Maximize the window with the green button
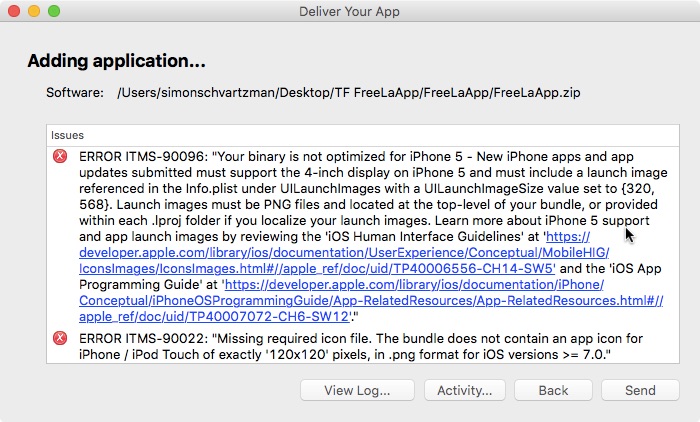This screenshot has width=700, height=422. pos(53,11)
